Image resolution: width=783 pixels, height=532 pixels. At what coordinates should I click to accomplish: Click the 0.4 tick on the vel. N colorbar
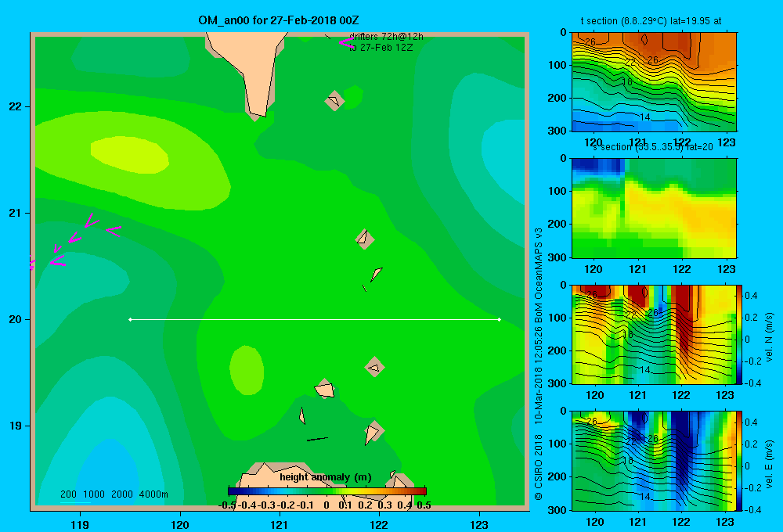(x=752, y=296)
